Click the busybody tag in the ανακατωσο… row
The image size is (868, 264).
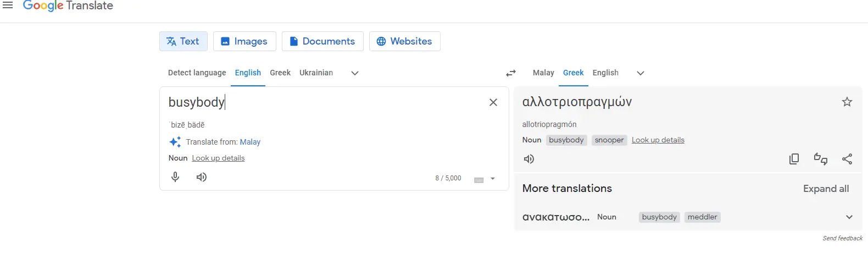(659, 217)
